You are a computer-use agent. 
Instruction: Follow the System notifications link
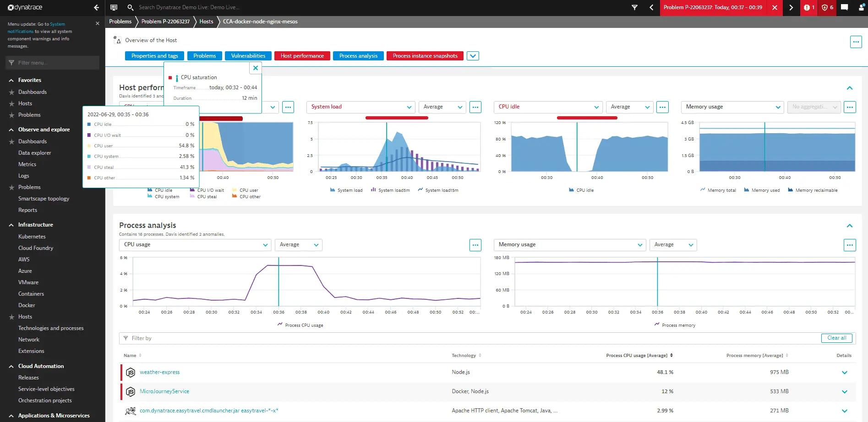(x=36, y=27)
